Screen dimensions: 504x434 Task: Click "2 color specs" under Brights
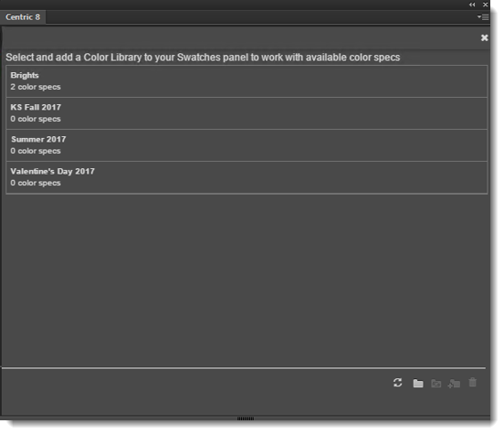point(36,87)
